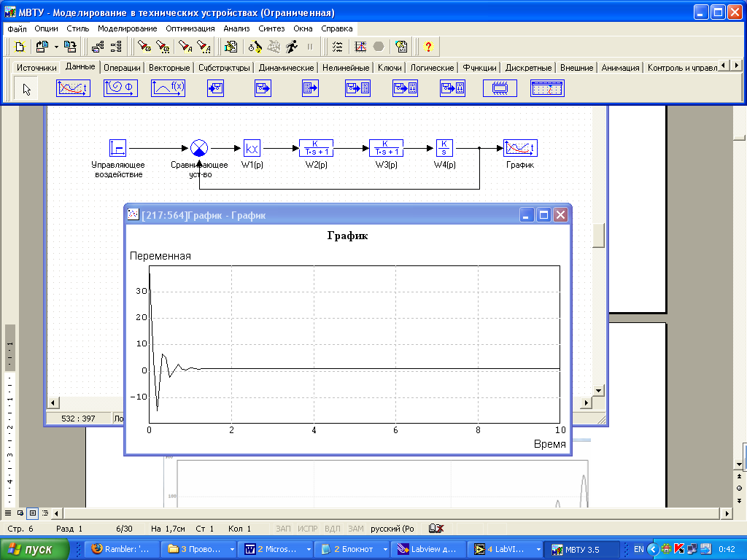Click the comparator summing circle block

(199, 148)
